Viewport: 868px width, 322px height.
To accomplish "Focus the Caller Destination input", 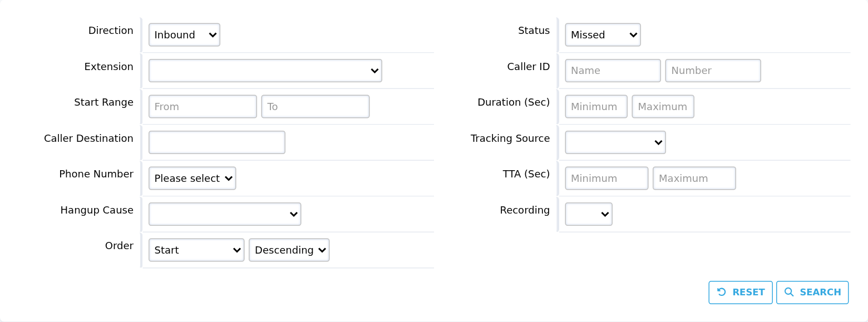I will point(217,142).
